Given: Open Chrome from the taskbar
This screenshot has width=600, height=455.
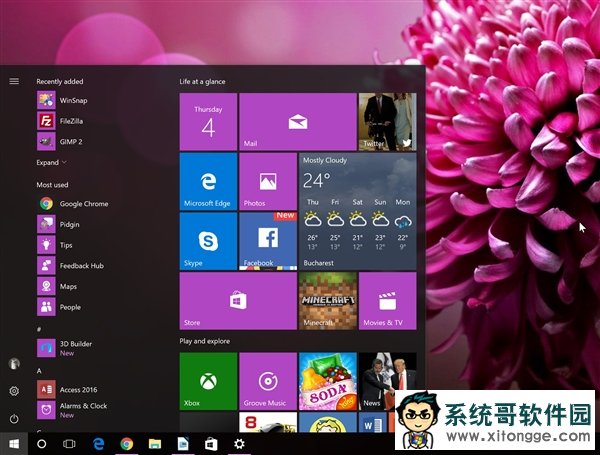Looking at the screenshot, I should 127,444.
